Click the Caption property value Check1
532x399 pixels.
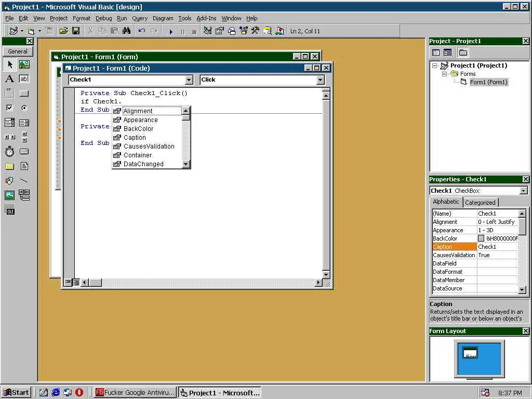[497, 247]
